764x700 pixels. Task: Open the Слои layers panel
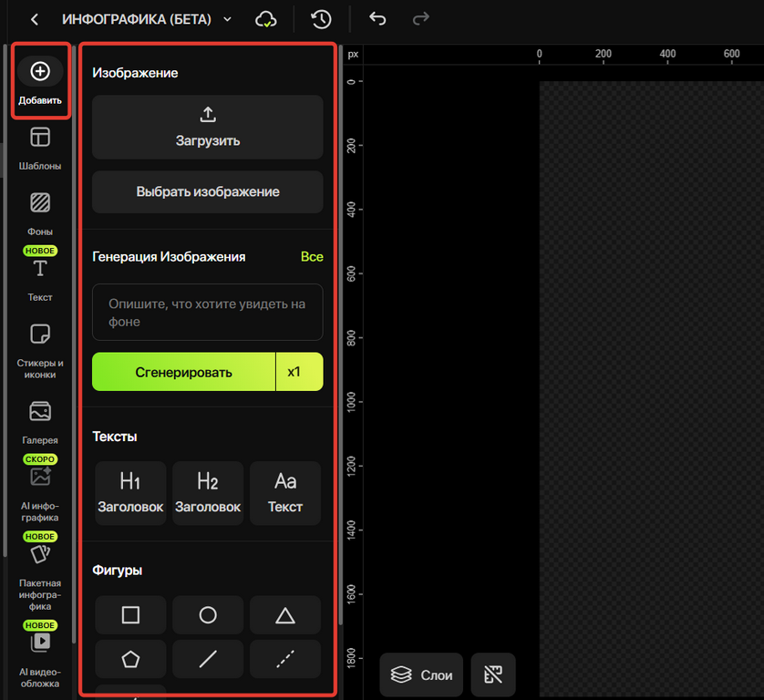[421, 674]
